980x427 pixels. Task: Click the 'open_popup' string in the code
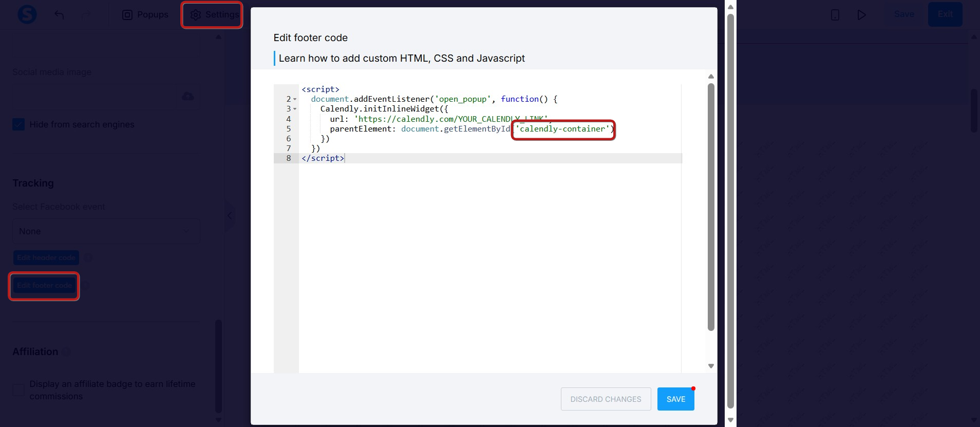tap(463, 99)
